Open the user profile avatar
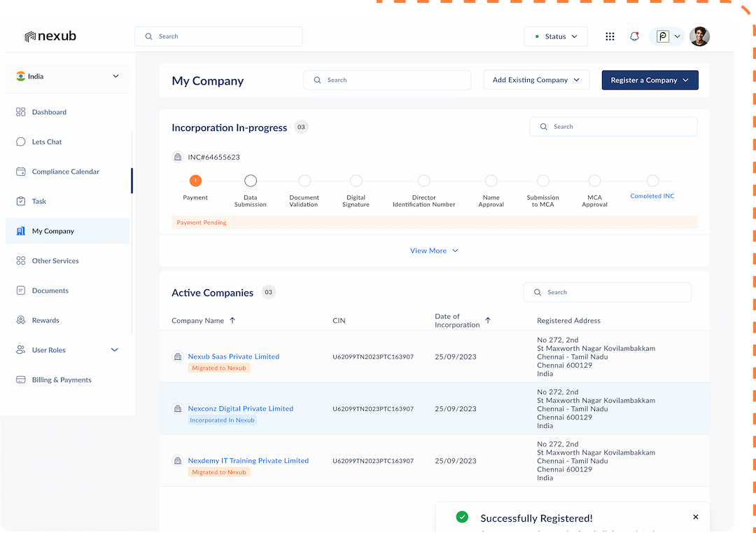The image size is (756, 533). [699, 36]
